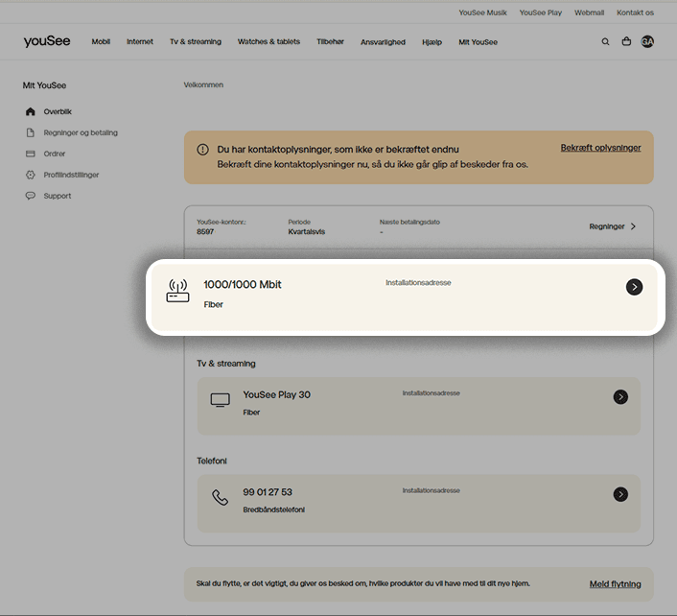Click the phone icon beside 99 01 27 53

221,497
